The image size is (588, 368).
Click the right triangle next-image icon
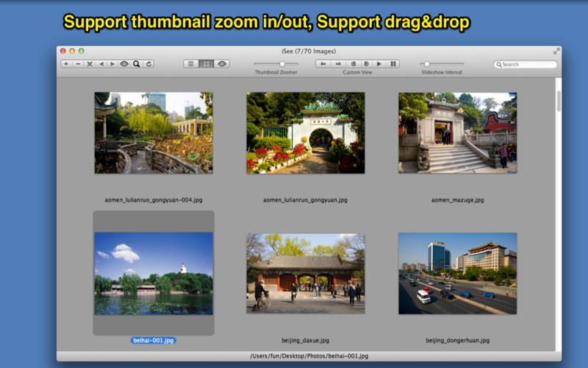tap(112, 64)
